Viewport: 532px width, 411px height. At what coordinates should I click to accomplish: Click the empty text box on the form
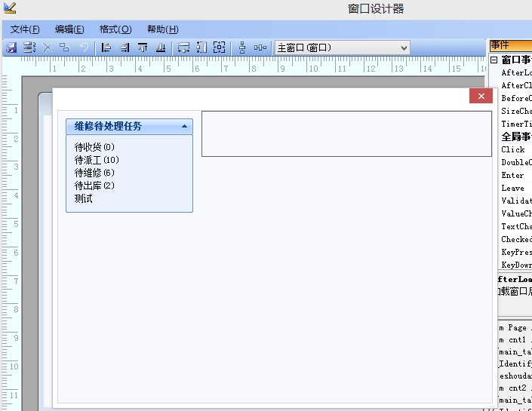click(x=346, y=134)
